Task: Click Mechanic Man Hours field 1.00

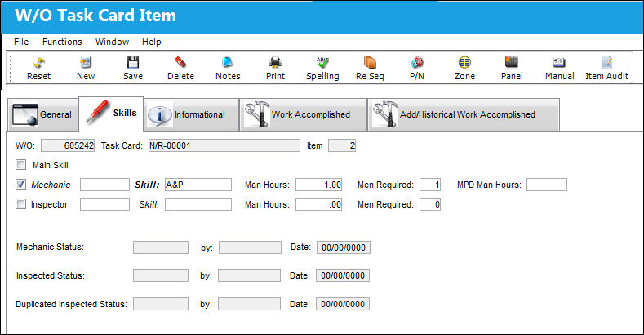Action: tap(318, 185)
